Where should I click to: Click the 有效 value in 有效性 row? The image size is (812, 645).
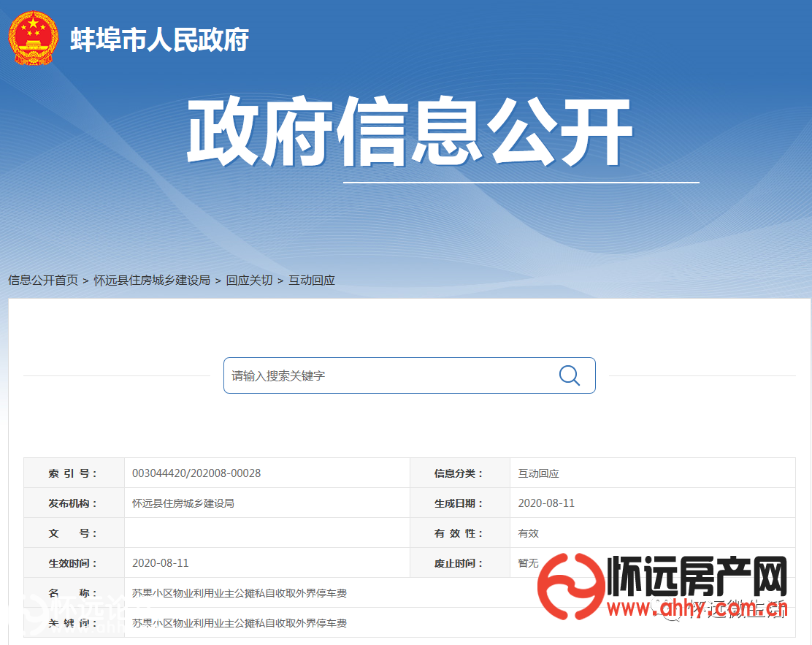(x=528, y=533)
